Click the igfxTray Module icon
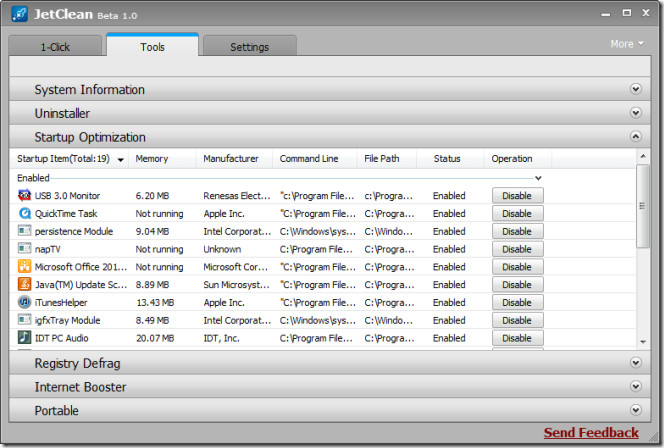The image size is (664, 448). coord(24,320)
